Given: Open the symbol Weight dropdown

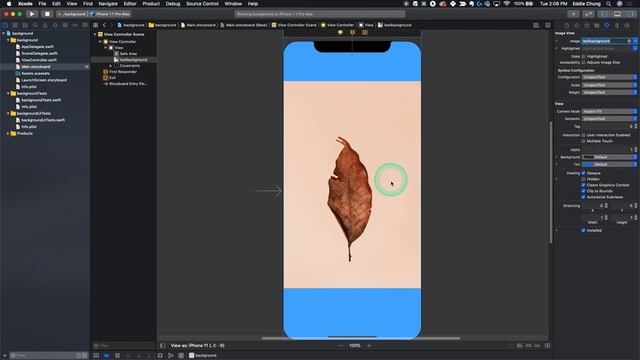Looking at the screenshot, I should pos(609,93).
